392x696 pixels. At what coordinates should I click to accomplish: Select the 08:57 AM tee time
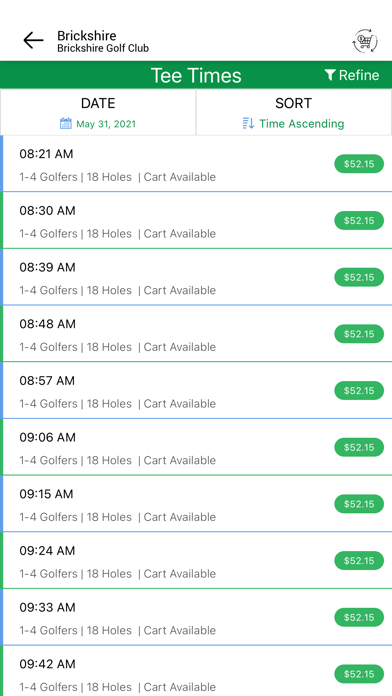pyautogui.click(x=196, y=391)
